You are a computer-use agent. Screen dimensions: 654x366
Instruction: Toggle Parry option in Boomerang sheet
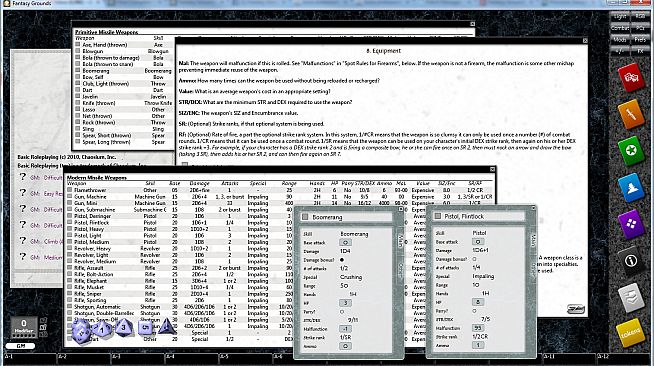(x=342, y=311)
